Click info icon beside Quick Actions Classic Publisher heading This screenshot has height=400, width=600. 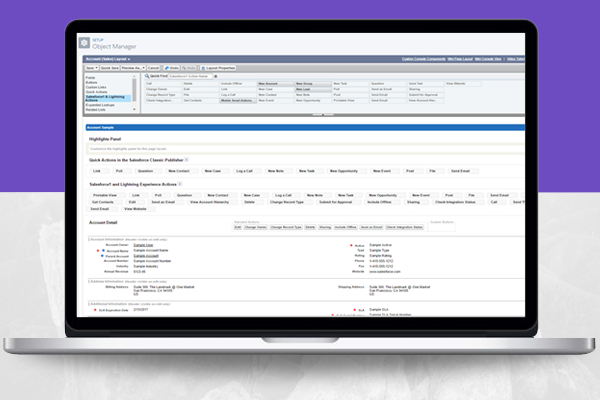[186, 160]
